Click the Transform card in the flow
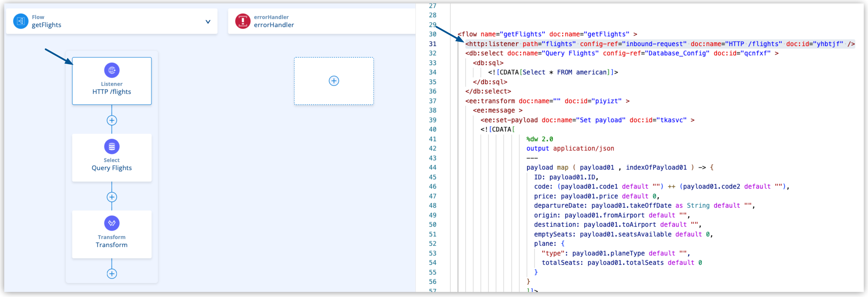The height and width of the screenshot is (297, 868). click(x=111, y=234)
